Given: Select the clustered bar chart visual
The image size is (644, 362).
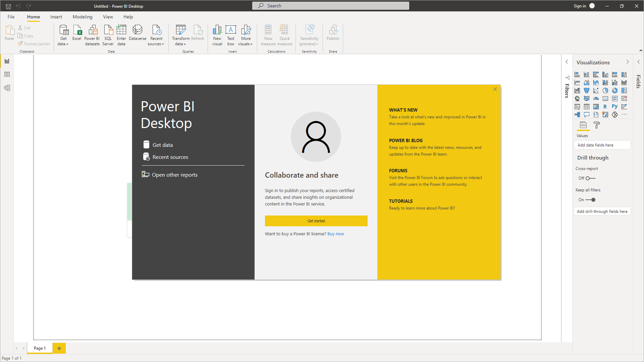Looking at the screenshot, I should coord(596,74).
